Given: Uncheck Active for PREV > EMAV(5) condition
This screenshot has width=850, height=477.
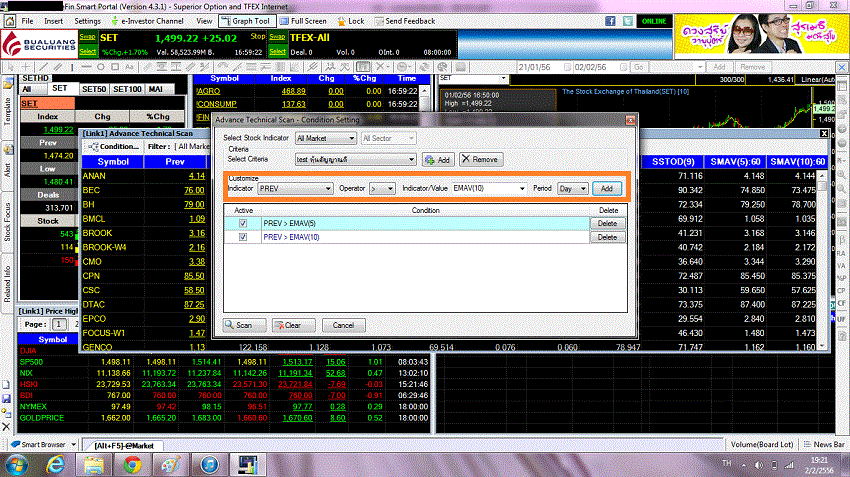Looking at the screenshot, I should (243, 223).
